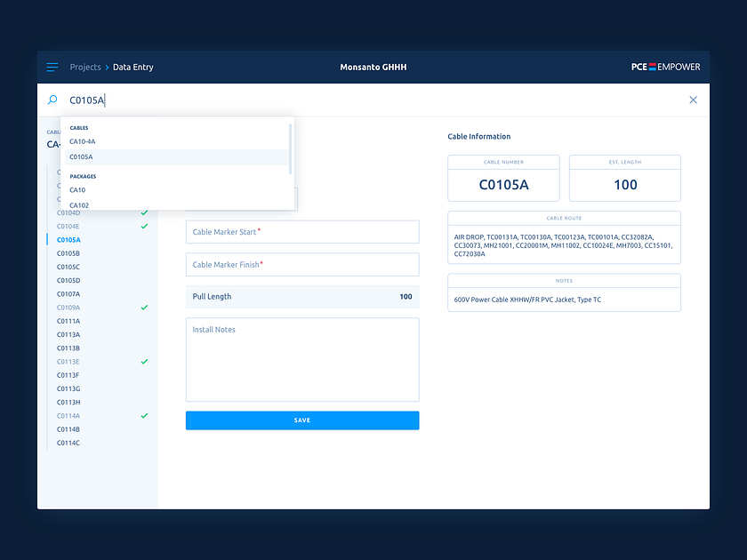Click the Est. Length value 100
The height and width of the screenshot is (560, 747).
(625, 185)
